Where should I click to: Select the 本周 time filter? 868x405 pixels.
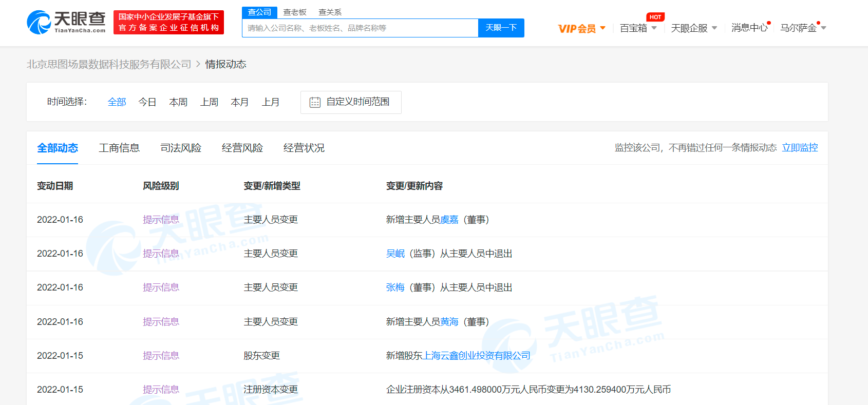[178, 102]
